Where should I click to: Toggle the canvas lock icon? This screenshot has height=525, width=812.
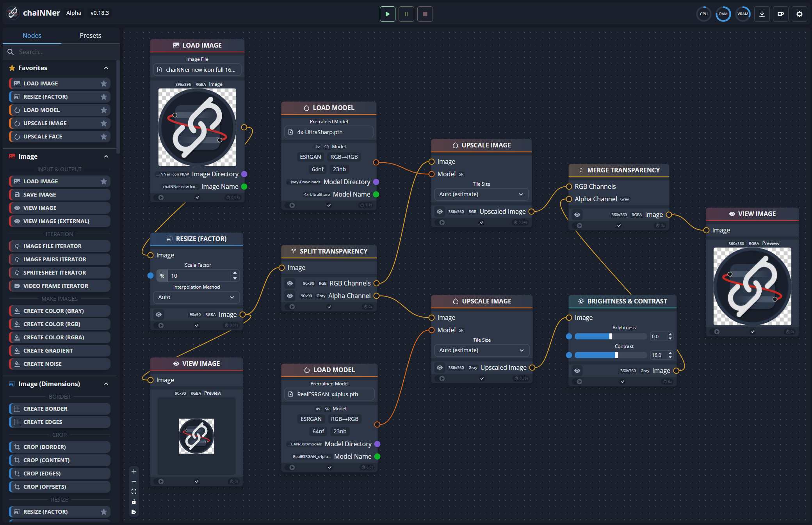click(134, 502)
